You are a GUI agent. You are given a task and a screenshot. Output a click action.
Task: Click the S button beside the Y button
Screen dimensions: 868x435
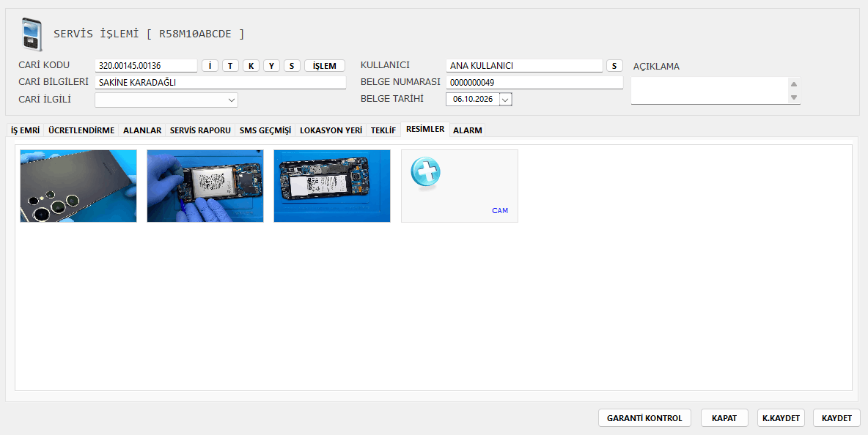point(292,66)
